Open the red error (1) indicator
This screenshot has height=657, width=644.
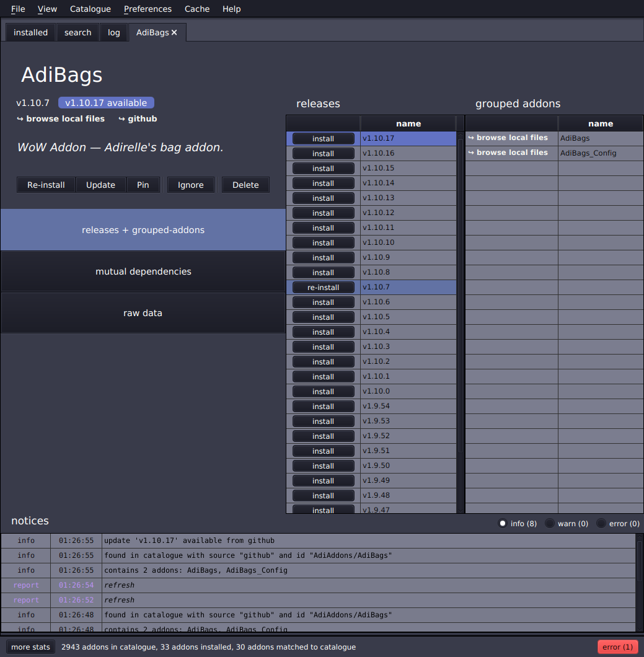pyautogui.click(x=617, y=647)
